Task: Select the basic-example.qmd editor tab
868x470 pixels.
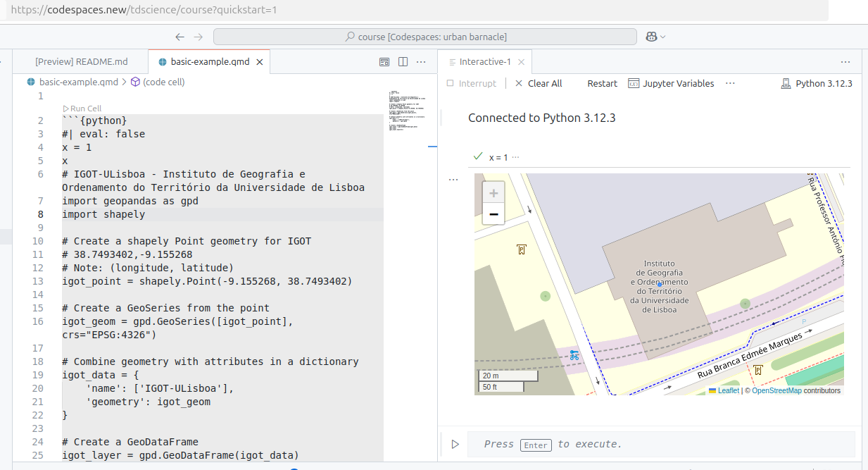Action: point(210,62)
